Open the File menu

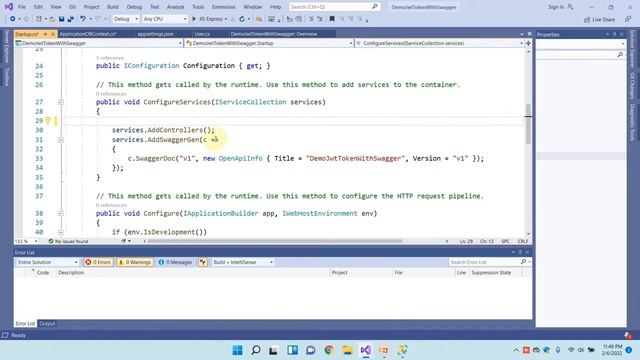pyautogui.click(x=22, y=7)
